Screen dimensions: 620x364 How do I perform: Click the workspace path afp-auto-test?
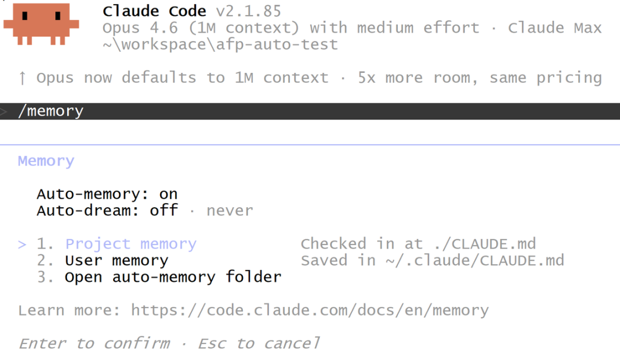(x=220, y=45)
